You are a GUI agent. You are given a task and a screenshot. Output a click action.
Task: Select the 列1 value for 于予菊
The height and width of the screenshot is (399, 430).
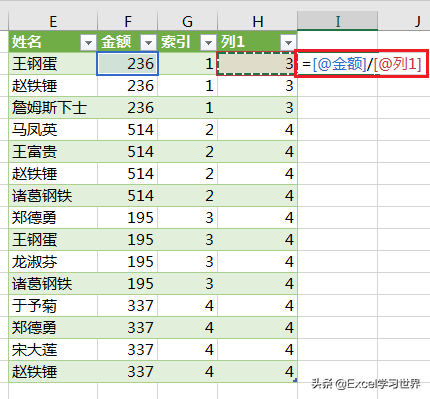tap(257, 306)
